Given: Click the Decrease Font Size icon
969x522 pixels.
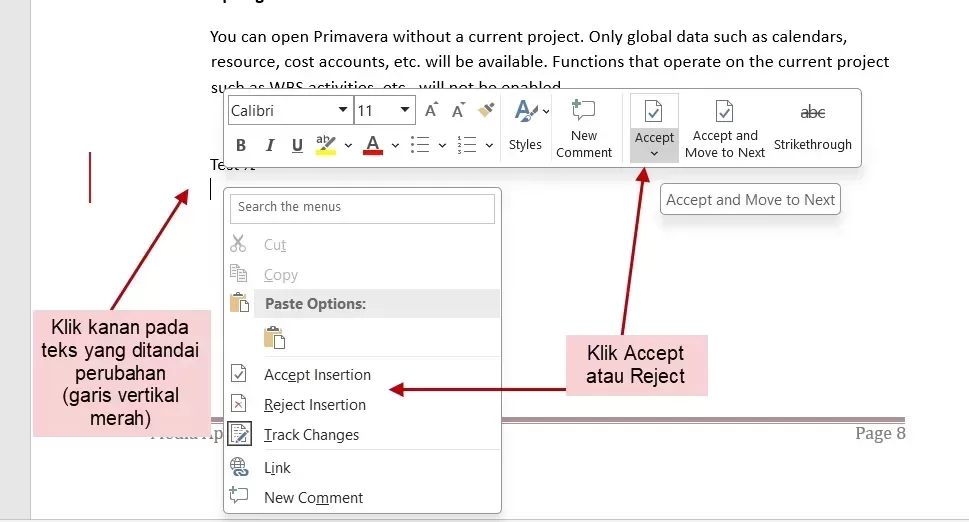Looking at the screenshot, I should pyautogui.click(x=458, y=111).
